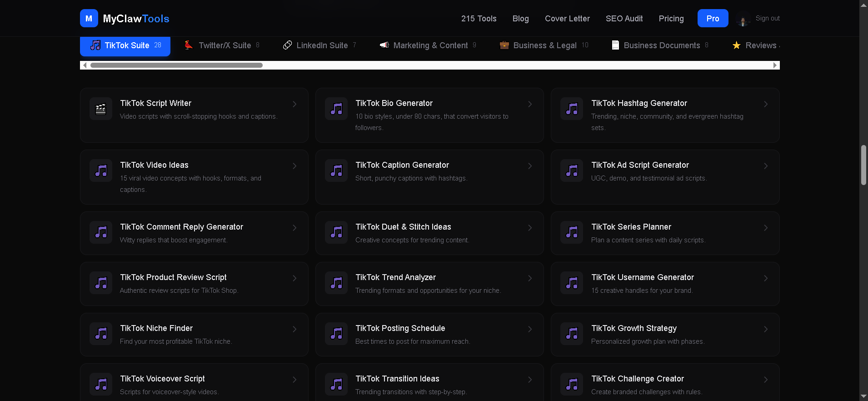868x401 pixels.
Task: Click the music note icon of TikTok Trend Analyzer
Action: click(336, 283)
